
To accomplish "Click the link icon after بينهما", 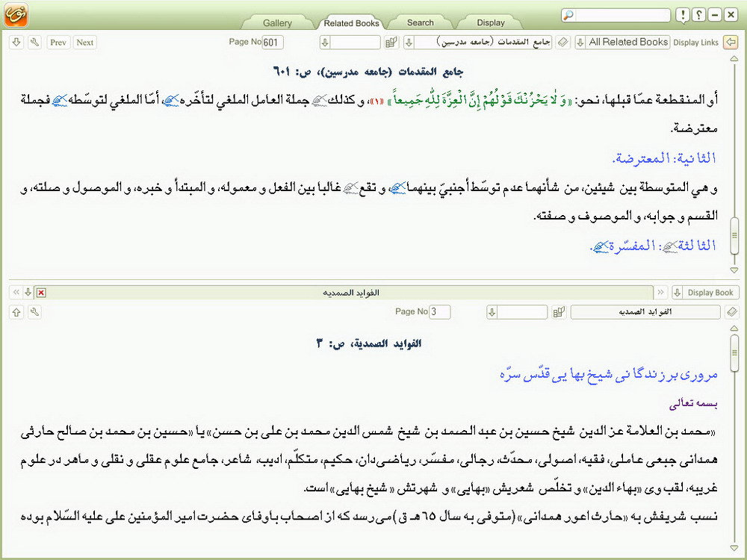I will [397, 189].
